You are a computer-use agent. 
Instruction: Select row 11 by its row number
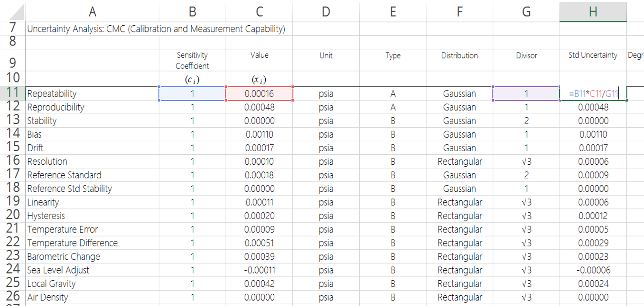pyautogui.click(x=13, y=94)
